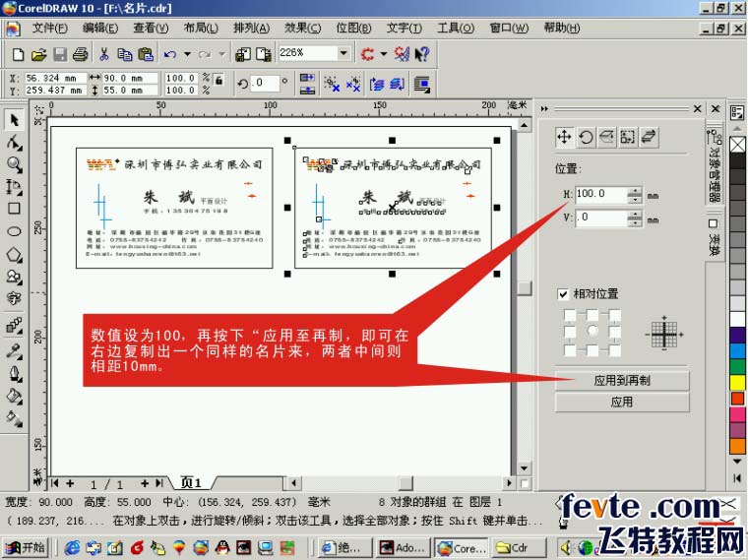
Task: Click the Open file folder icon
Action: click(38, 54)
